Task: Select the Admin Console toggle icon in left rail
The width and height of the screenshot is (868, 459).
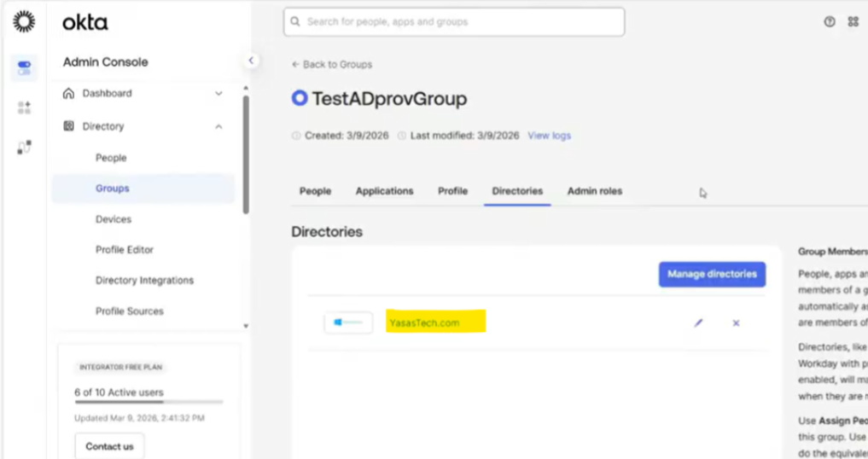Action: [x=24, y=67]
